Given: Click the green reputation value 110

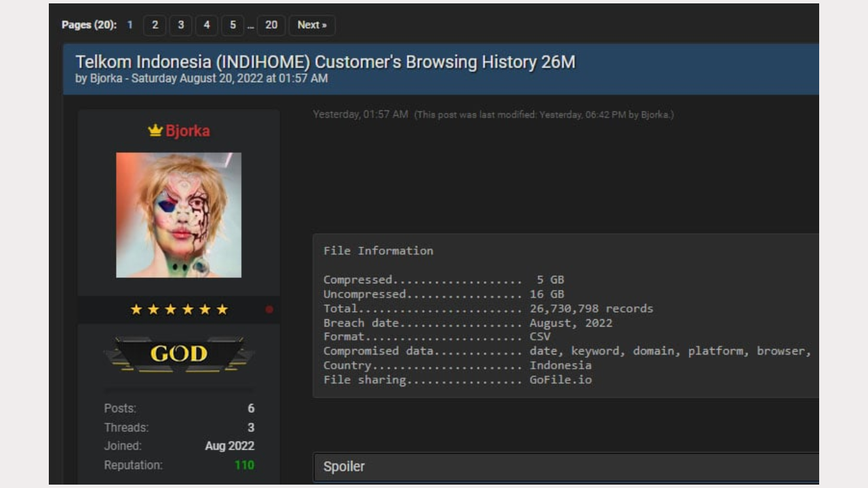Looking at the screenshot, I should pyautogui.click(x=245, y=465).
